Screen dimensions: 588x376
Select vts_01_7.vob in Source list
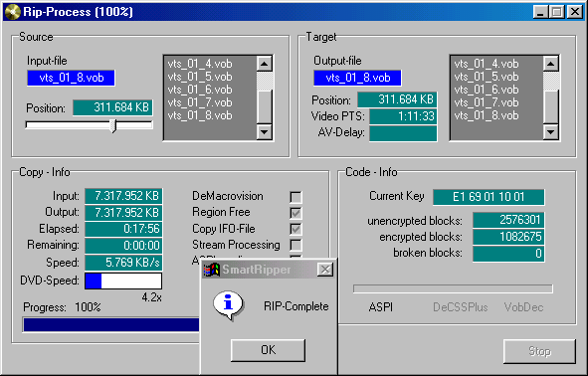[x=200, y=102]
